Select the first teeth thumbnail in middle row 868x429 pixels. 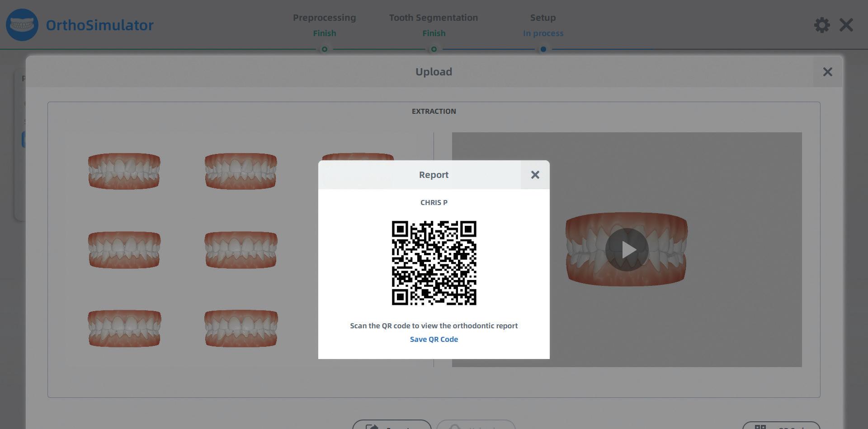[x=124, y=250]
